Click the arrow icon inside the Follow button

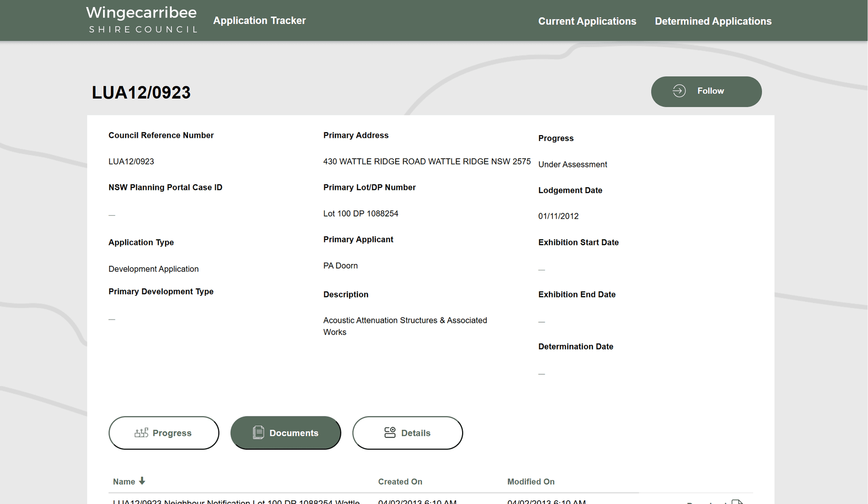679,91
